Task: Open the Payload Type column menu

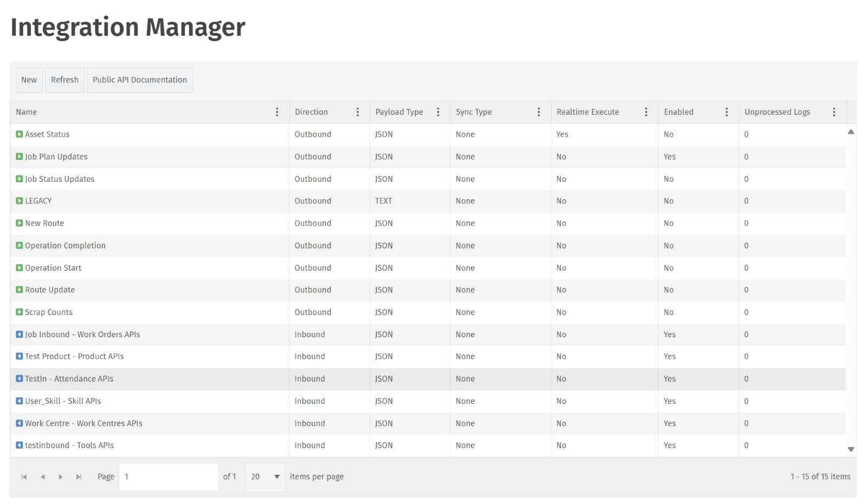Action: point(438,112)
